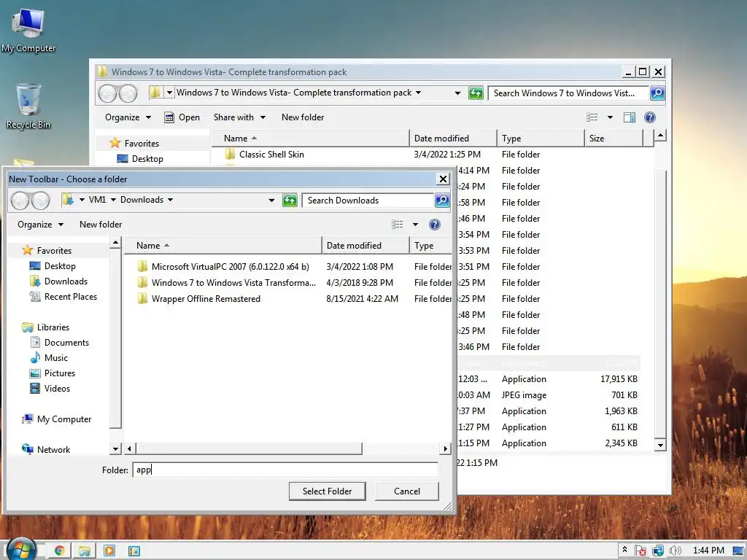This screenshot has width=747, height=560.
Task: Click the Search Downloads field
Action: coord(368,201)
